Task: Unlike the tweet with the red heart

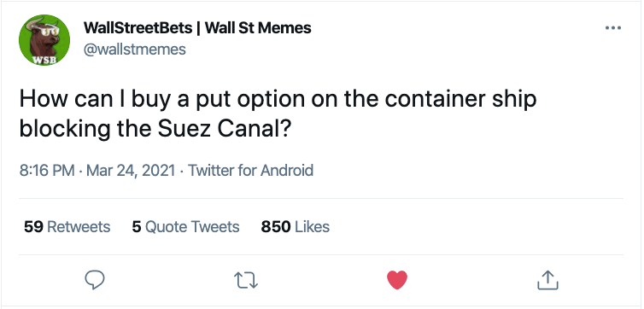Action: 397,280
